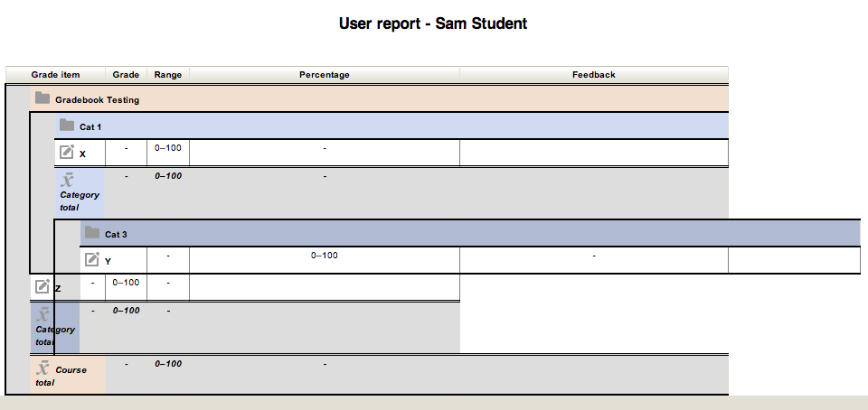Image resolution: width=868 pixels, height=410 pixels.
Task: Click the edit icon next to item X
Action: [x=66, y=152]
